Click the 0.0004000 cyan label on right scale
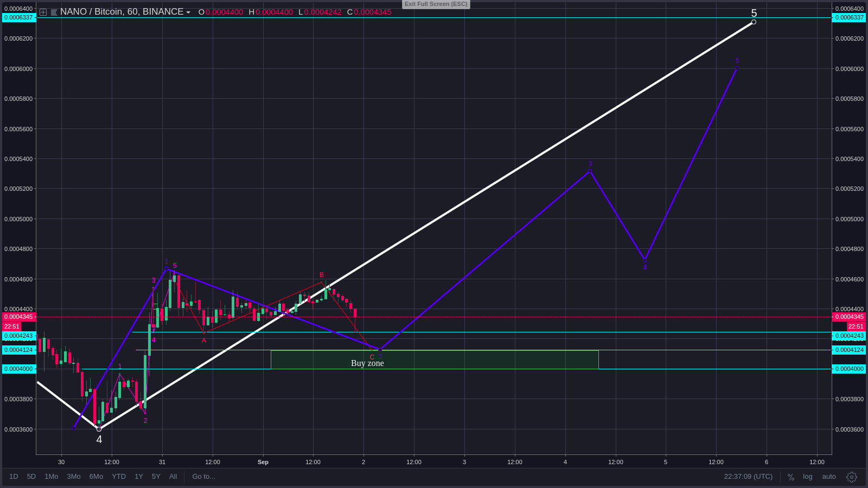868x488 pixels. point(850,369)
